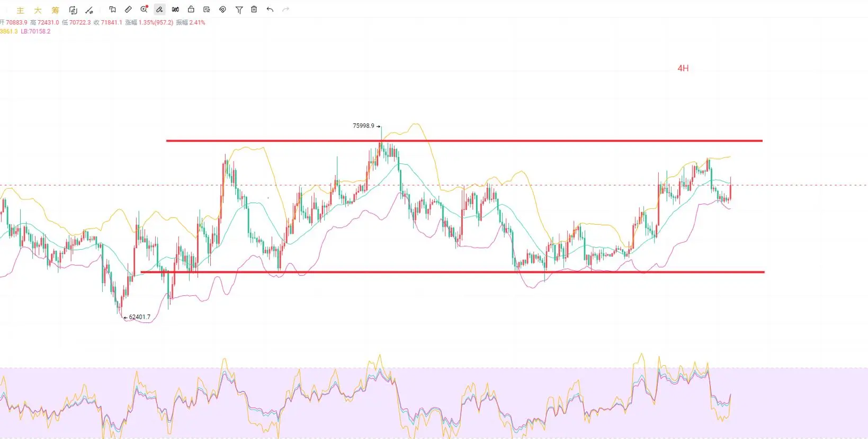Click the 75998.9 high price label
The height and width of the screenshot is (439, 868).
[363, 126]
